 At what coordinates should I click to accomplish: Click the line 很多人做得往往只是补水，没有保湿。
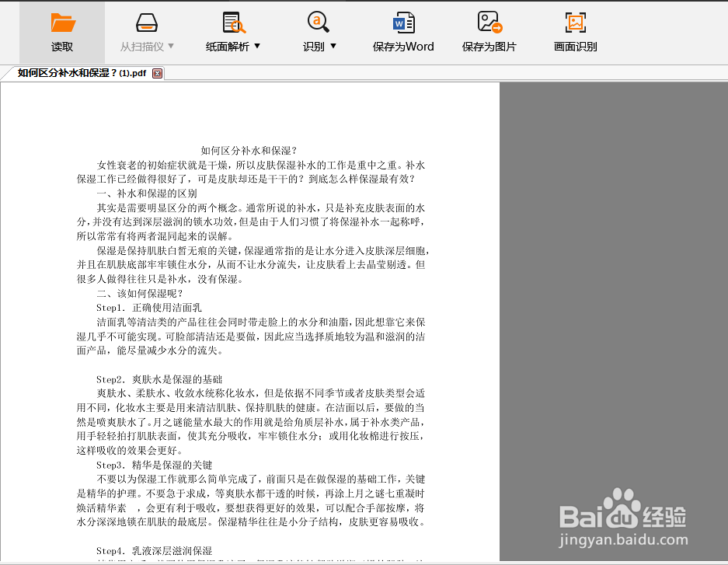pyautogui.click(x=160, y=279)
